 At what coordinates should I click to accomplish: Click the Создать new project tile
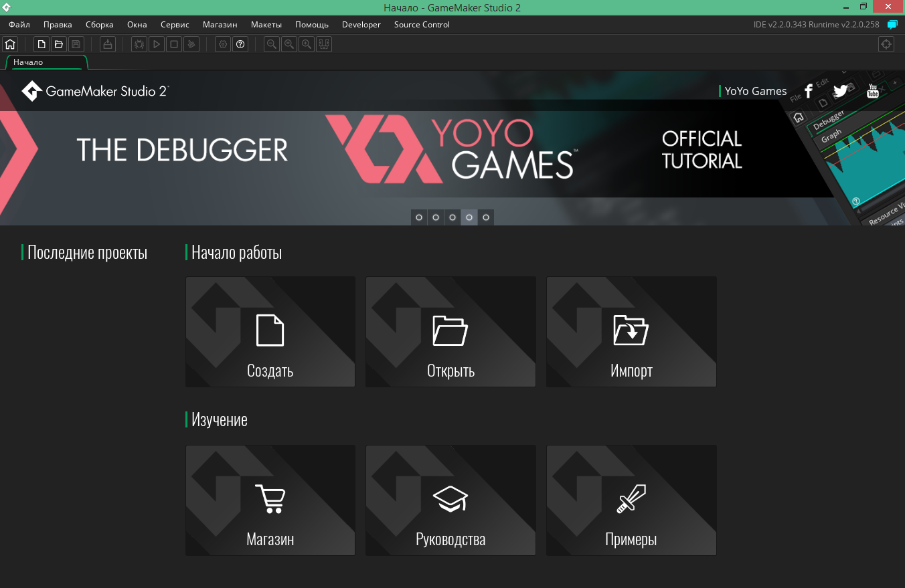(x=270, y=332)
